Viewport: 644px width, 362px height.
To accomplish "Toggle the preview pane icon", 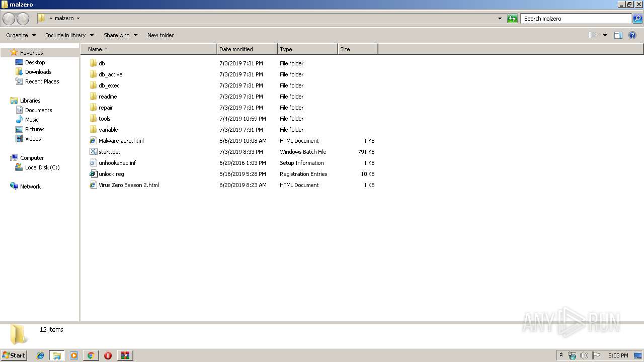I will [618, 35].
